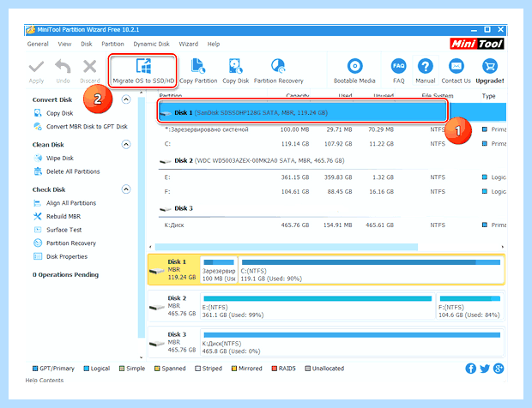Click the MiniTool logo
This screenshot has width=532, height=408.
(477, 44)
